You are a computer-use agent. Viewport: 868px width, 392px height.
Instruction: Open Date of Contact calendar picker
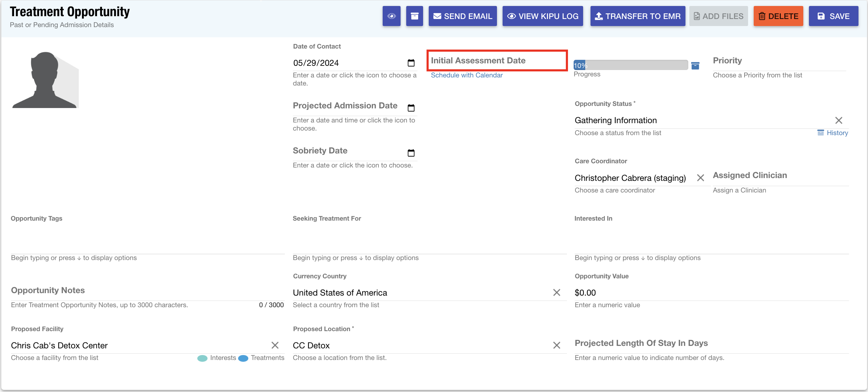coord(411,63)
